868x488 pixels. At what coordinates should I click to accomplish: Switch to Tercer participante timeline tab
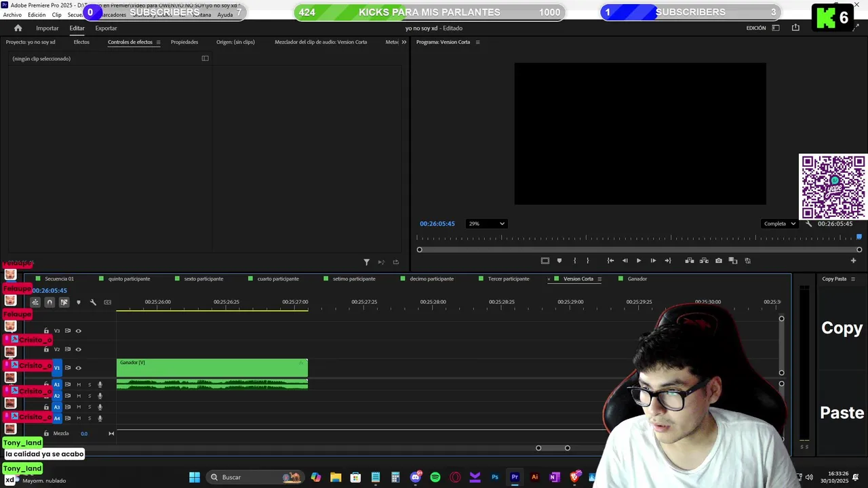pyautogui.click(x=509, y=279)
